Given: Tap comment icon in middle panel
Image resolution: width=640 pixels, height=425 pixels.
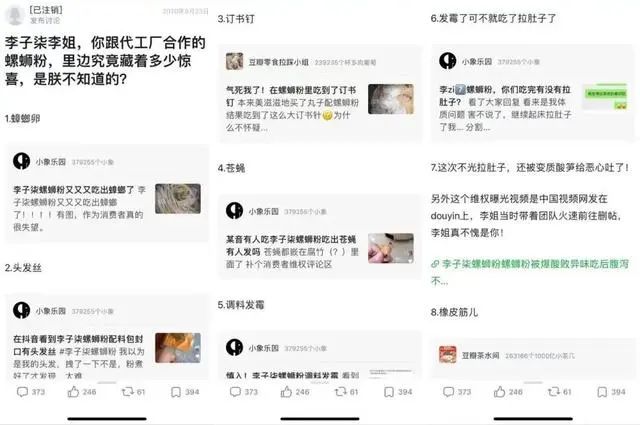Looking at the screenshot, I should (x=236, y=392).
